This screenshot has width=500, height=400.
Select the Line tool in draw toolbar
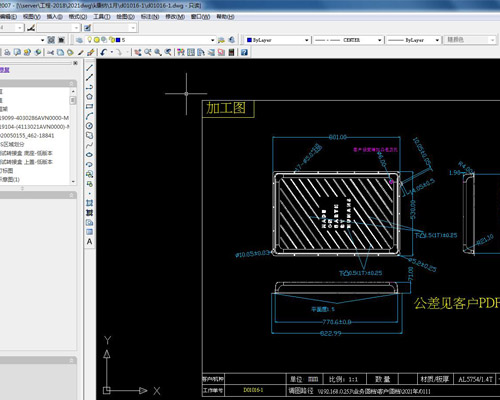(x=89, y=68)
